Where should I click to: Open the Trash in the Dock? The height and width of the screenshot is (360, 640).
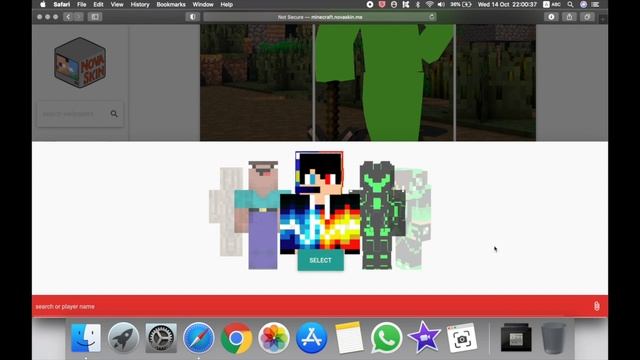point(553,338)
